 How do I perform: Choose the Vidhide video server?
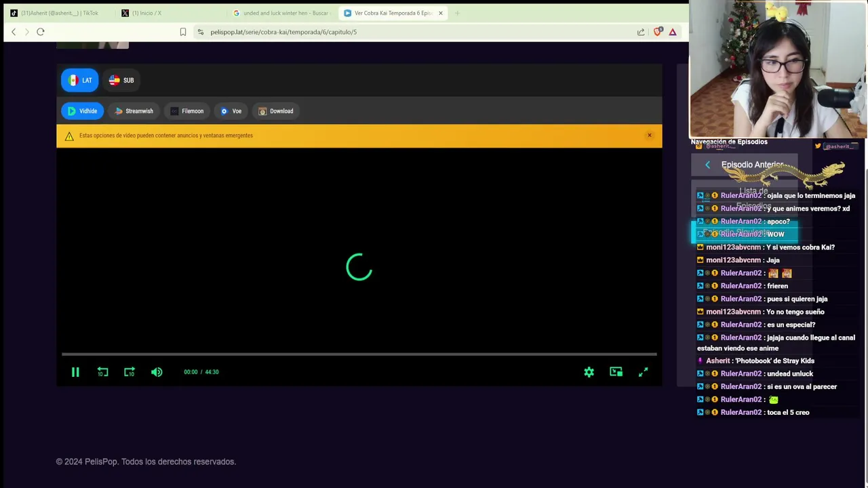[82, 111]
